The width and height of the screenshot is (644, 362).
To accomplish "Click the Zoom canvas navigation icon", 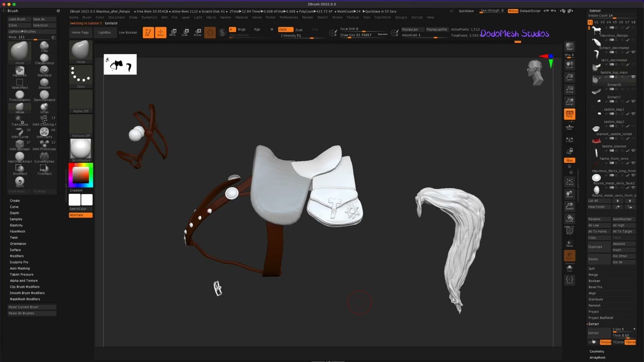I will 570,76.
